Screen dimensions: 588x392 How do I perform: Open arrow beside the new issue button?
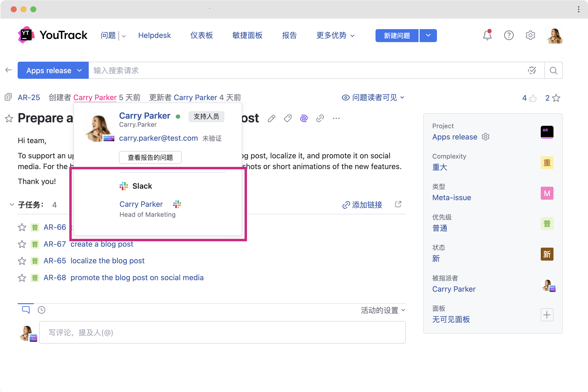point(428,35)
